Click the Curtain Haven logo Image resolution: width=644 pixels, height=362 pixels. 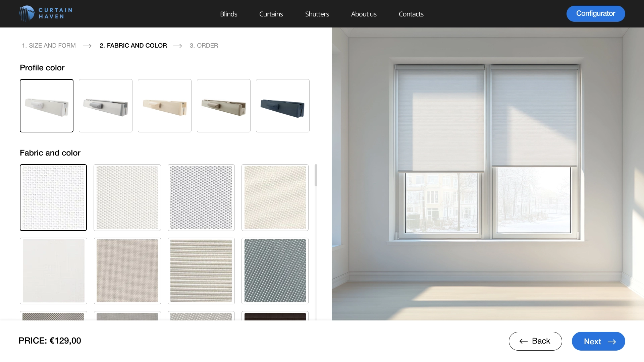coord(46,14)
